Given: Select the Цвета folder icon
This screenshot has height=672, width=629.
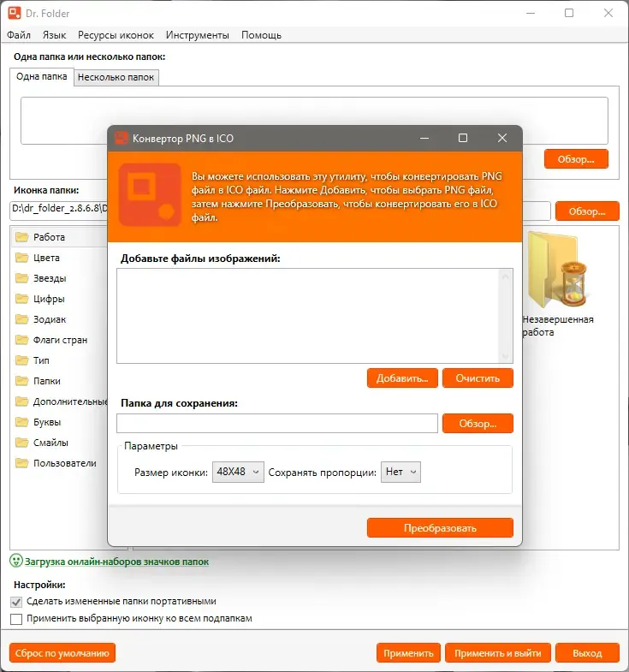Looking at the screenshot, I should pyautogui.click(x=21, y=258).
